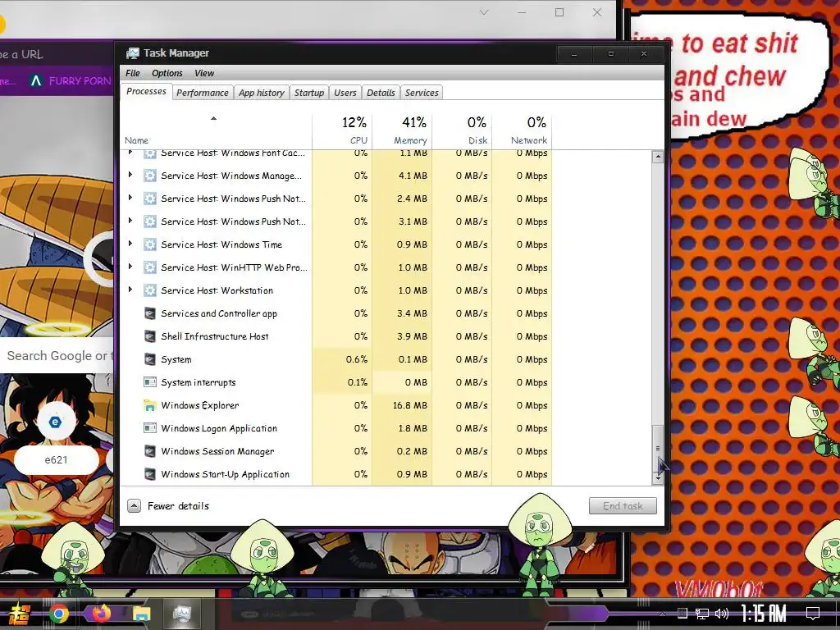Click the 0.6% CPU value for System
The width and height of the screenshot is (840, 630).
tap(357, 359)
